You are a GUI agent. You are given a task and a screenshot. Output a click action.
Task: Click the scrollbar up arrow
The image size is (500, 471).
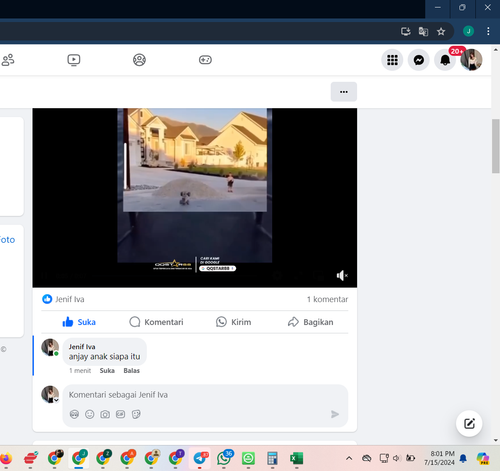pos(496,50)
